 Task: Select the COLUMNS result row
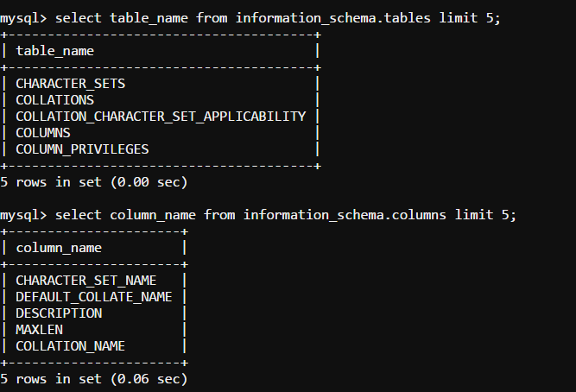coord(43,133)
